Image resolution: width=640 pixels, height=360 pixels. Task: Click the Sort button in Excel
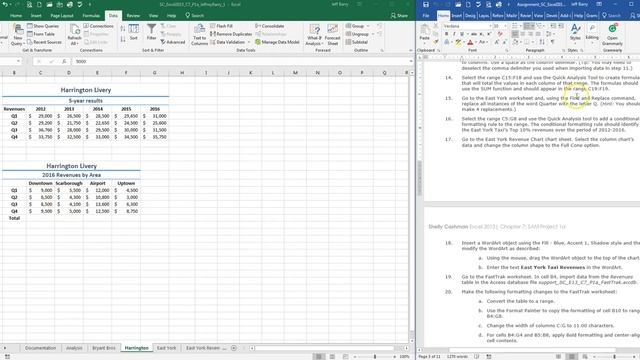[133, 32]
